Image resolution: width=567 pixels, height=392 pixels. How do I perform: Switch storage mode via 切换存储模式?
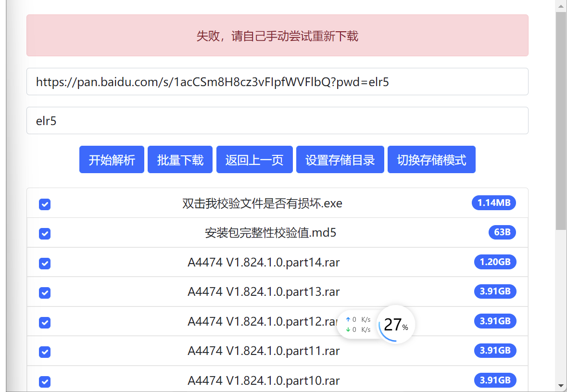tap(432, 160)
